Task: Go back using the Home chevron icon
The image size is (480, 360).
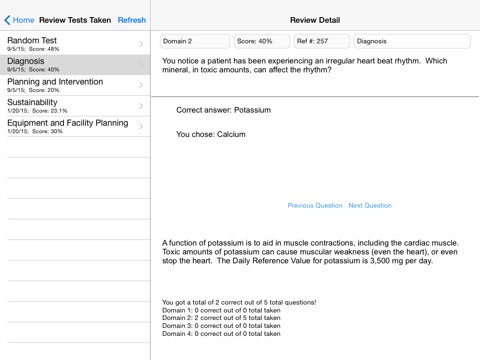Action: 7,20
